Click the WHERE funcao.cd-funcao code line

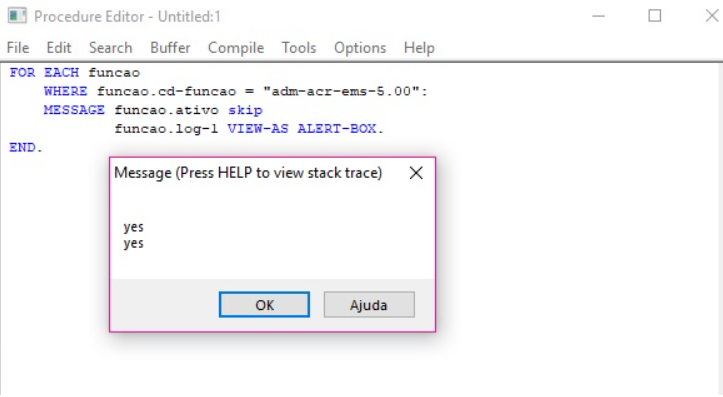pyautogui.click(x=236, y=91)
